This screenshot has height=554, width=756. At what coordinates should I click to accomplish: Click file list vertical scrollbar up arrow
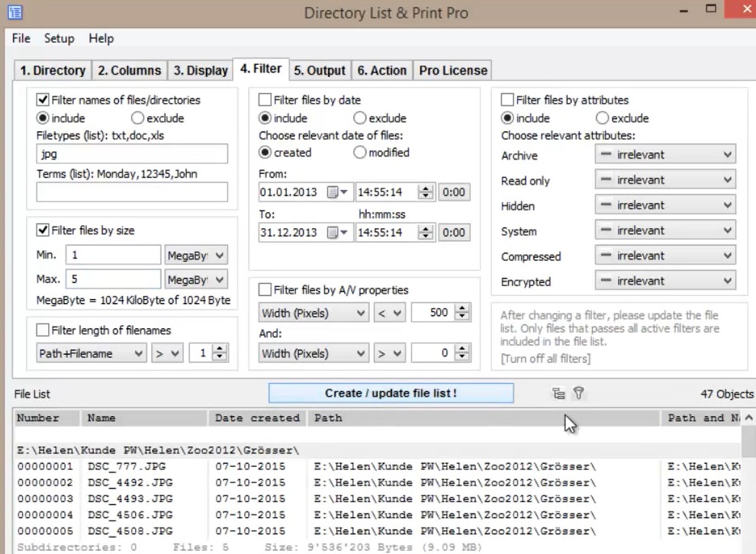(749, 417)
